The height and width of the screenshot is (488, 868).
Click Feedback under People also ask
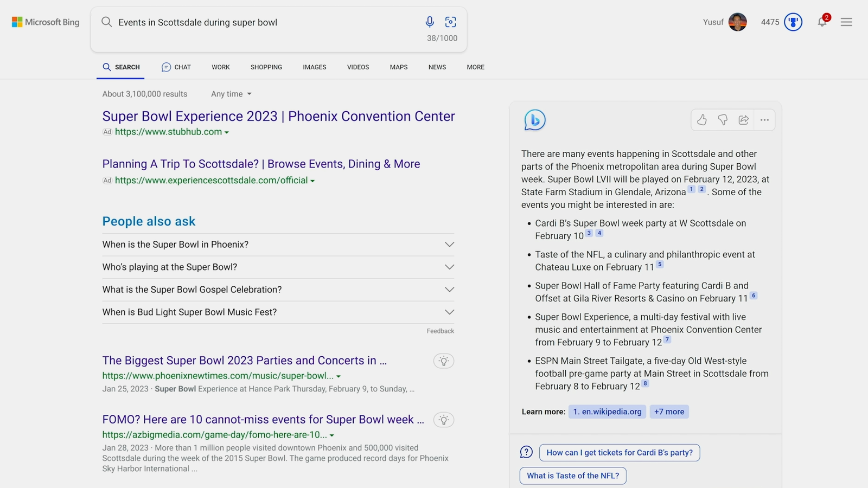(x=441, y=331)
